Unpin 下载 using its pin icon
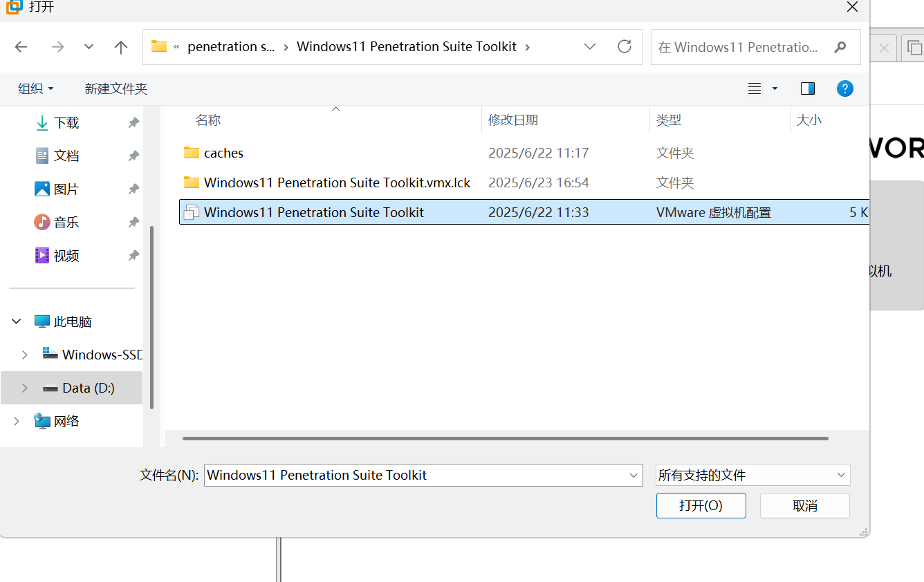This screenshot has width=924, height=582. click(x=133, y=123)
